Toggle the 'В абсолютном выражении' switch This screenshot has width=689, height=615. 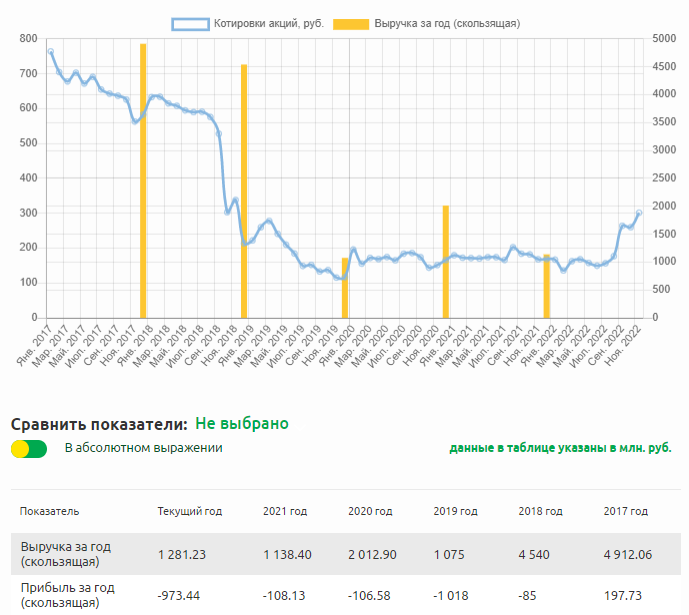(x=29, y=449)
